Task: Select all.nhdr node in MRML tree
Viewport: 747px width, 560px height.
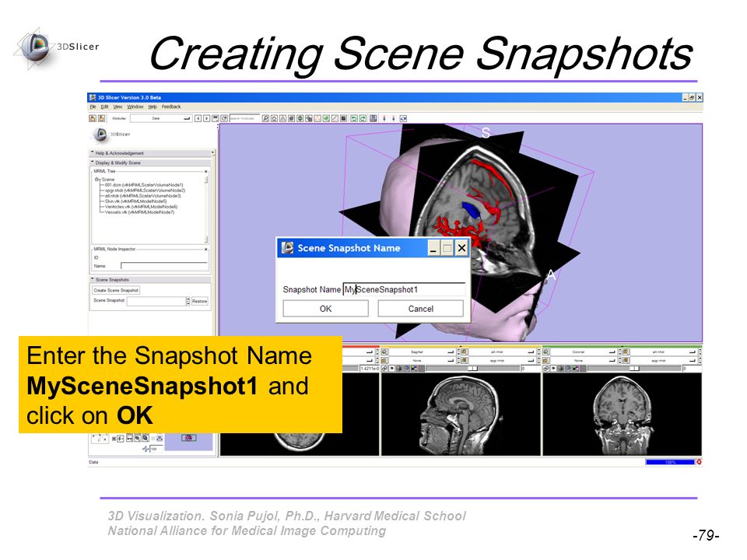Action: pos(142,196)
